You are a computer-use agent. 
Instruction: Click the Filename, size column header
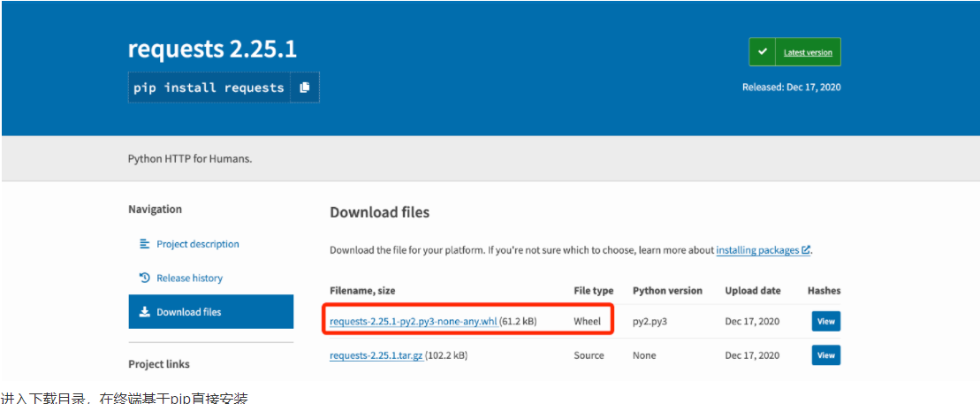(362, 291)
